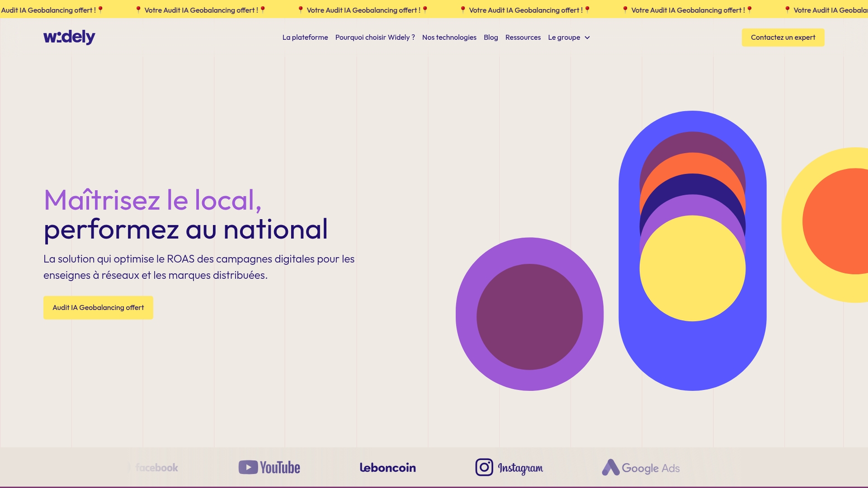Click the facebook logo
The image size is (868, 488).
click(156, 468)
